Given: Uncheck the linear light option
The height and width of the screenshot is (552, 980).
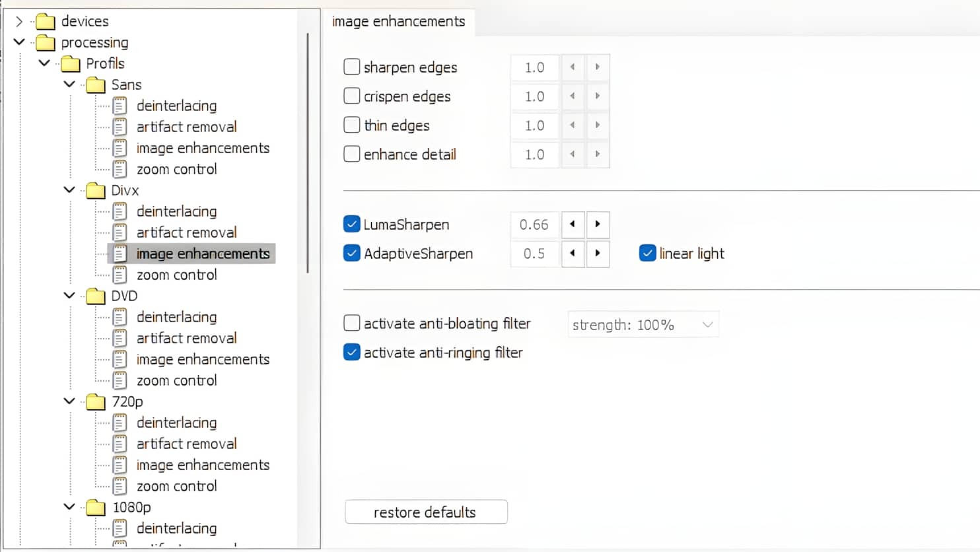Looking at the screenshot, I should click(x=647, y=254).
